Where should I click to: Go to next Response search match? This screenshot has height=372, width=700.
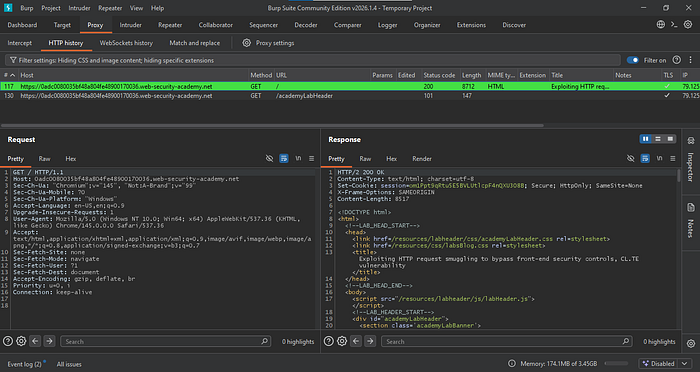pos(370,341)
